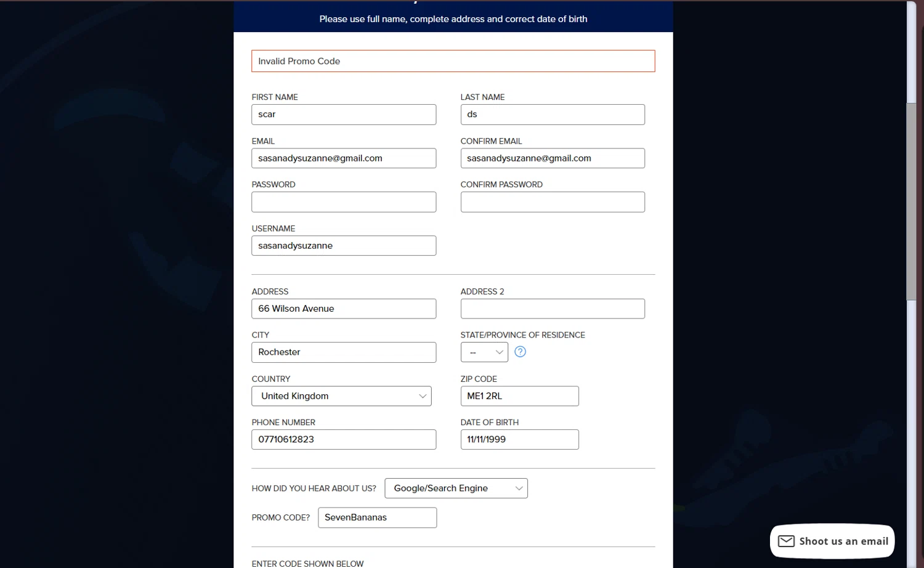The image size is (924, 568).
Task: Click the Zip Code field ME1 2RL
Action: click(519, 396)
